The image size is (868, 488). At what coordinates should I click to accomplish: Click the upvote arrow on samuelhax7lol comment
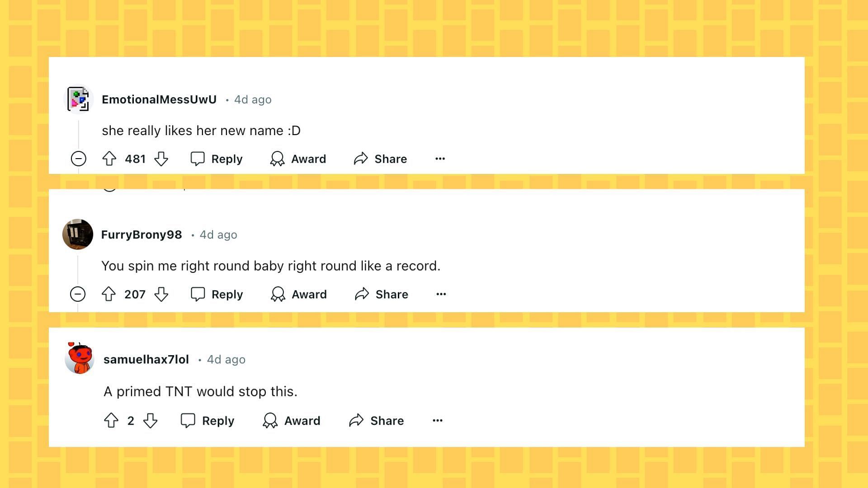click(112, 421)
